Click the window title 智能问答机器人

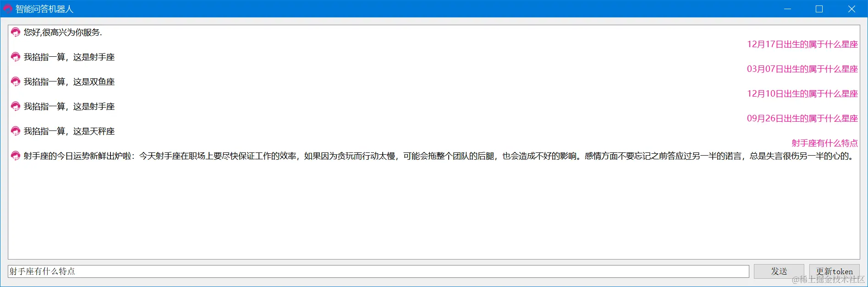[44, 9]
